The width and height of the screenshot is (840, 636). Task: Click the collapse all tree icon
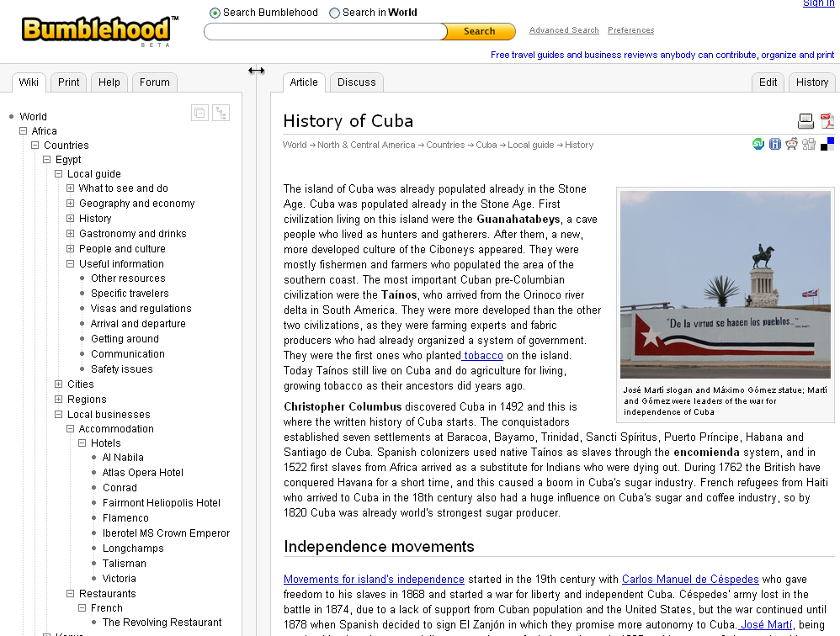click(x=199, y=113)
